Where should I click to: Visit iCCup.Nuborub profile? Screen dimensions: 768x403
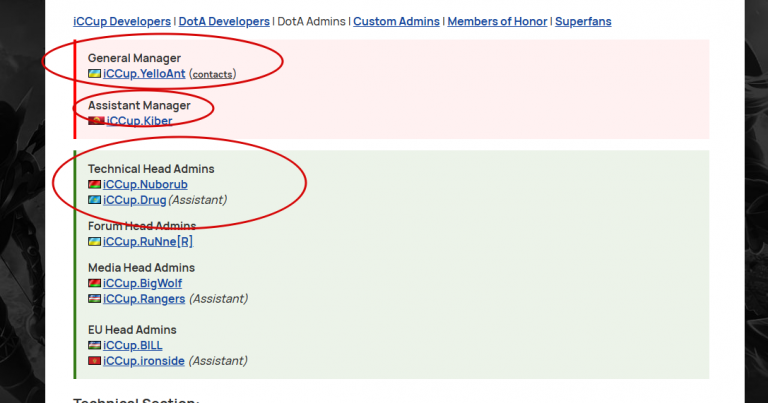(145, 184)
